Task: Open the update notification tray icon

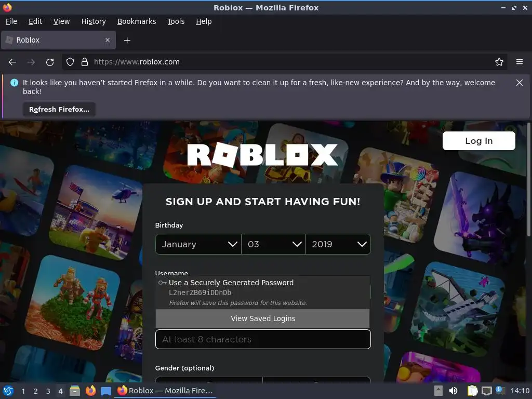Action: [499, 390]
